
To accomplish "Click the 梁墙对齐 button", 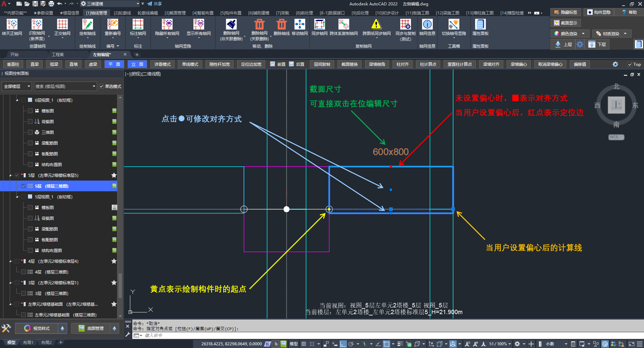I will 491,64.
